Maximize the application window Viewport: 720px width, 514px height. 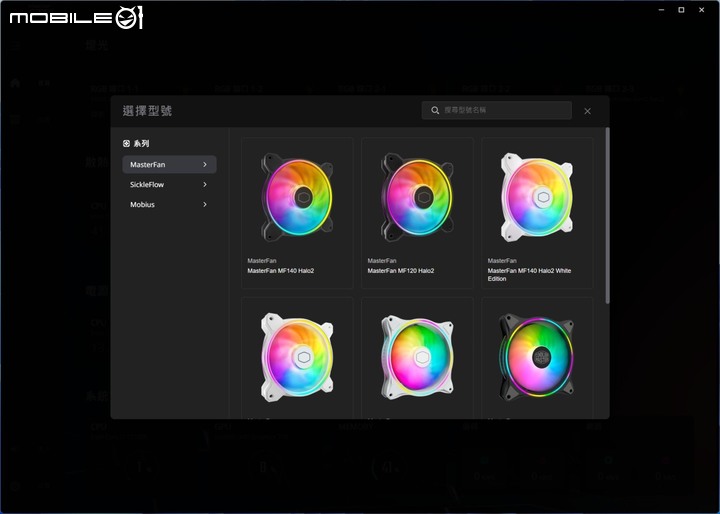pos(681,10)
